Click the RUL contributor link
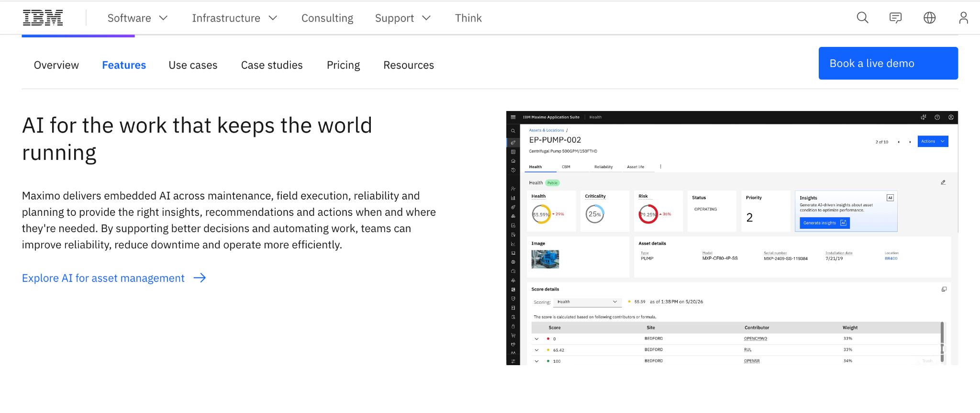Viewport: 980px width, 413px height. (x=748, y=350)
